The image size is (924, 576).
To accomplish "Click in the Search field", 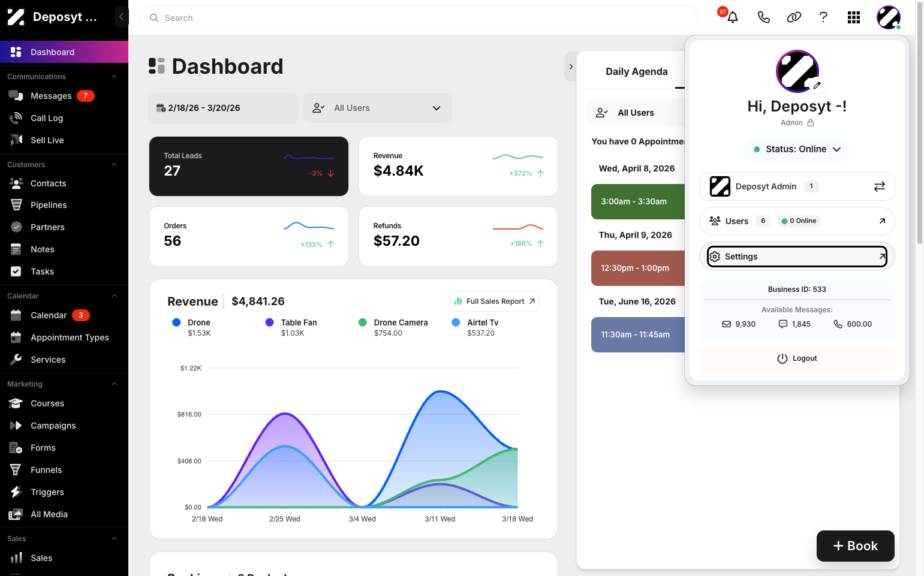I will 418,18.
